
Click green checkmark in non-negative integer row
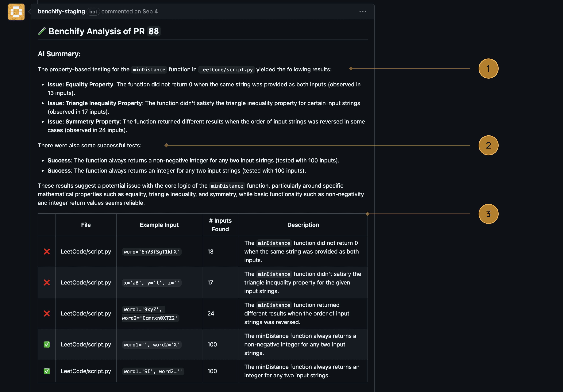coord(47,344)
